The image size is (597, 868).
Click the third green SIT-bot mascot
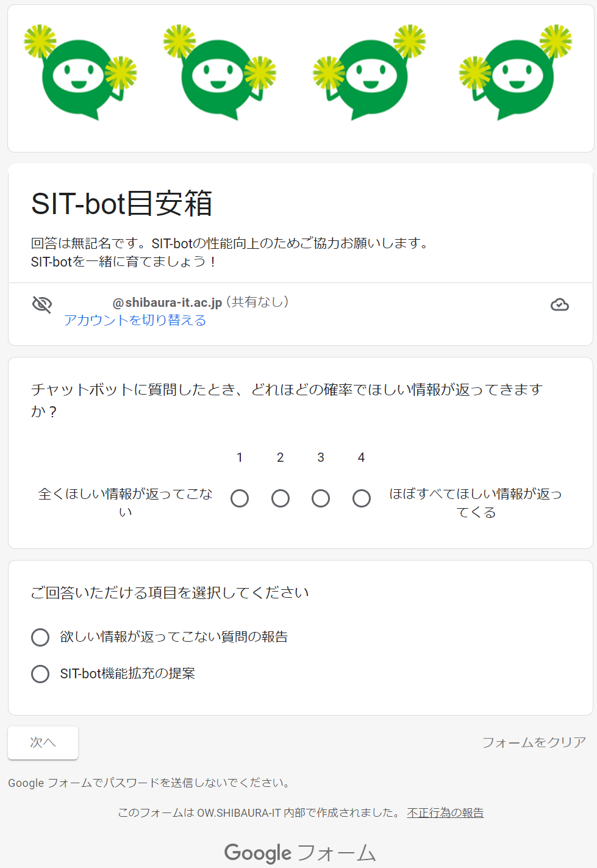pos(370,74)
